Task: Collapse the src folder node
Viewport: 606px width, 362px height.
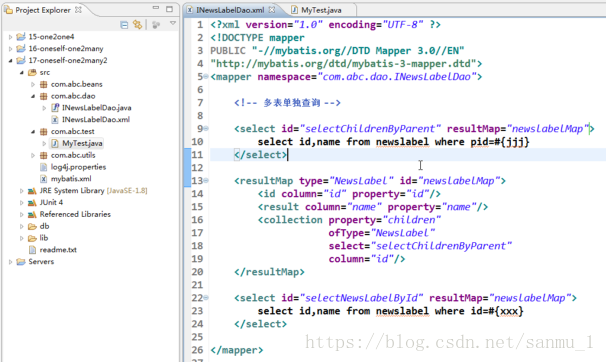Action: coord(22,73)
